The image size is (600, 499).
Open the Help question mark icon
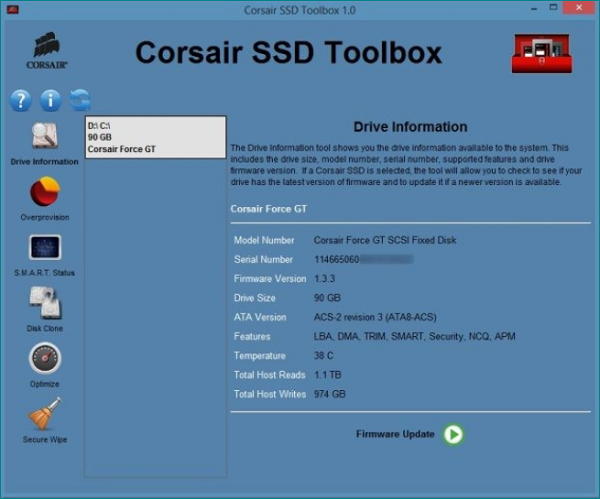pyautogui.click(x=21, y=101)
